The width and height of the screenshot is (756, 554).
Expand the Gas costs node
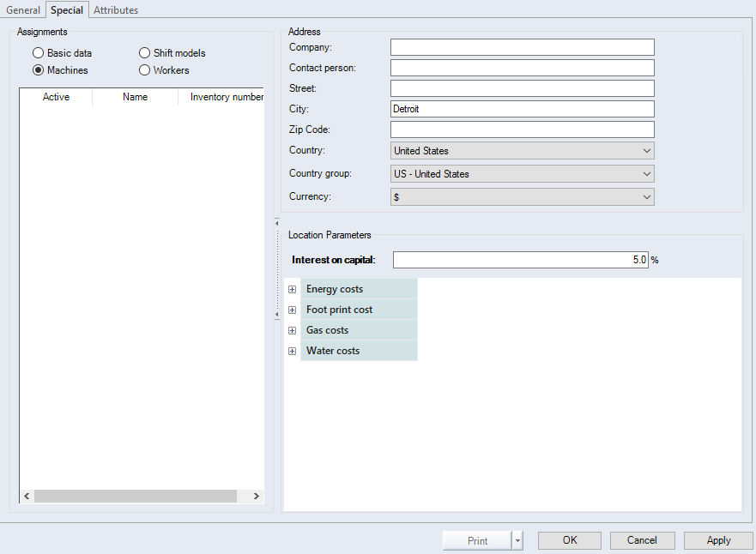[x=293, y=331]
